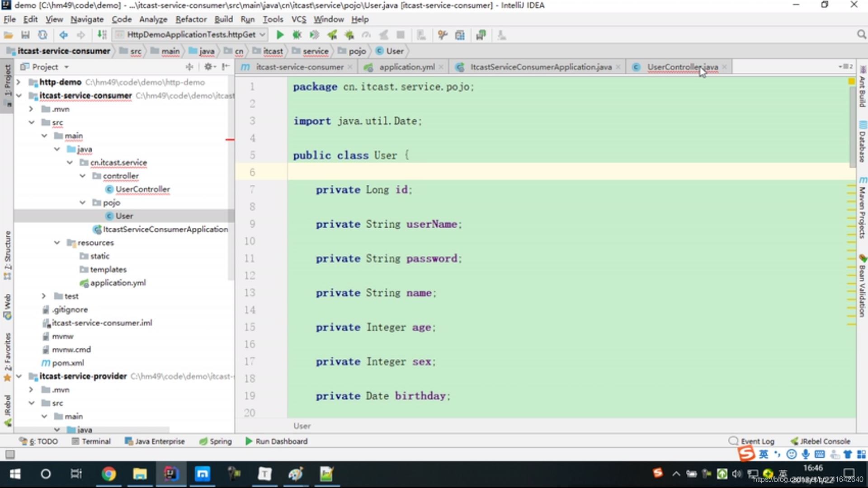Open the run configuration dropdown
This screenshot has height=488, width=868.
coord(191,35)
